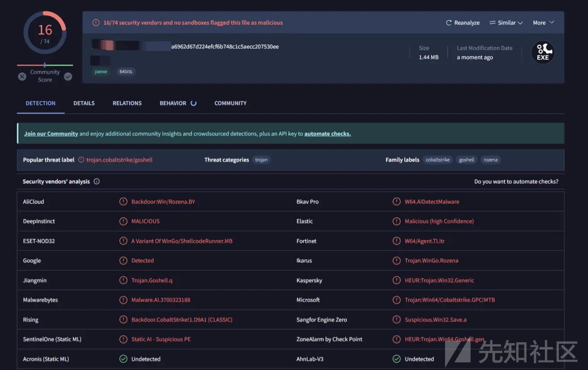
Task: Select the DETECTION tab
Action: tap(41, 103)
